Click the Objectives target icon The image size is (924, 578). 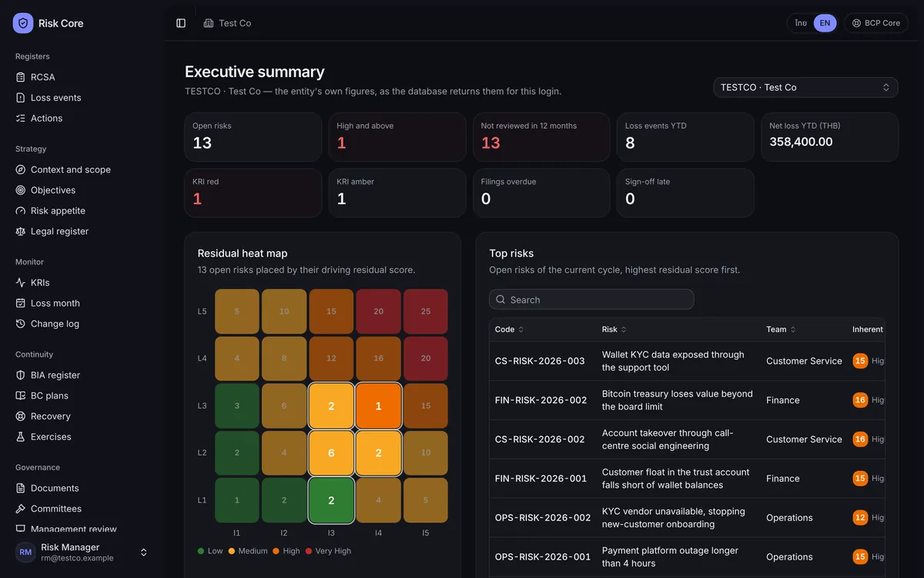coord(21,190)
